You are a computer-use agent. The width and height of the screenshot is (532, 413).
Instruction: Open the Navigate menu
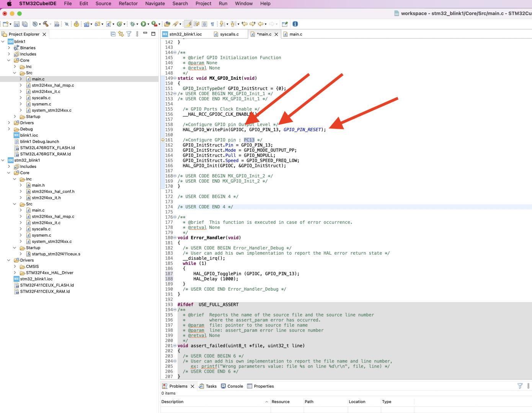[x=155, y=4]
